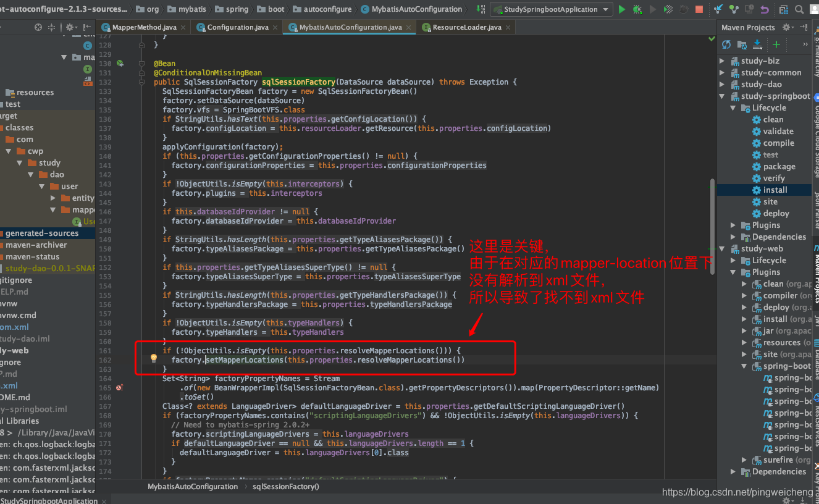Image resolution: width=819 pixels, height=504 pixels.
Task: Collapse study-web Maven module
Action: 723,248
